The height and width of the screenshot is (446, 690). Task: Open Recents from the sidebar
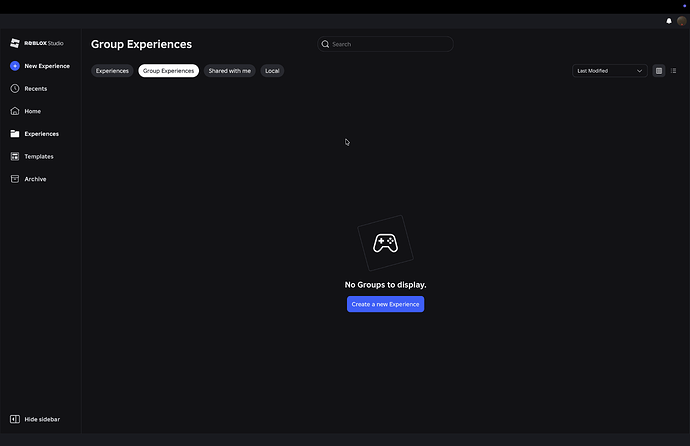pos(36,88)
